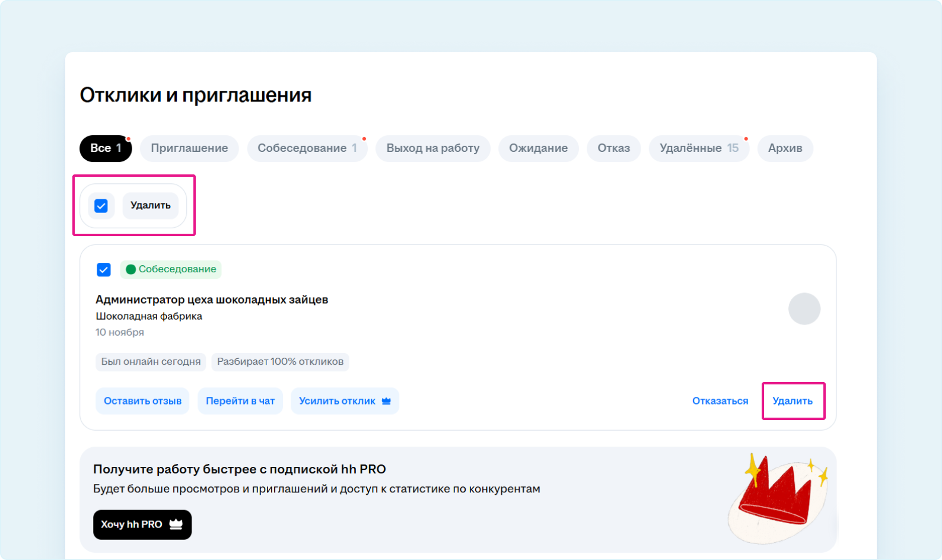The width and height of the screenshot is (942, 560).
Task: Switch to the "Приглашение" tab
Action: coord(189,148)
